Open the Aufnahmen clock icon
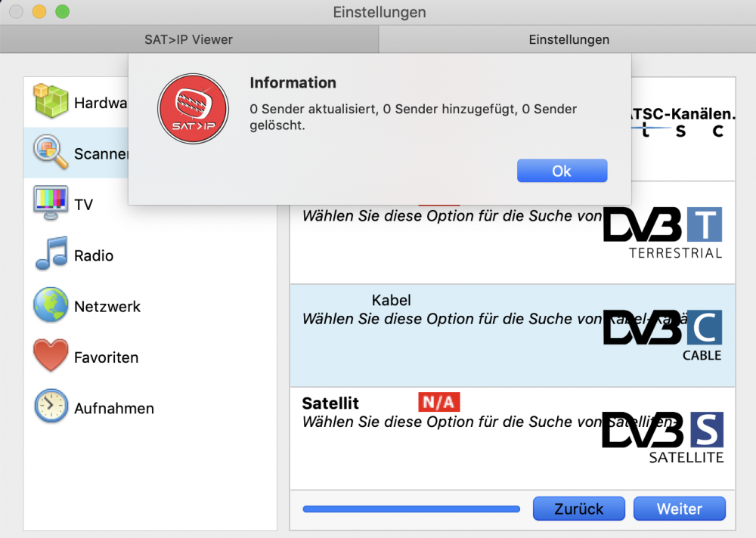This screenshot has width=756, height=538. [x=51, y=407]
